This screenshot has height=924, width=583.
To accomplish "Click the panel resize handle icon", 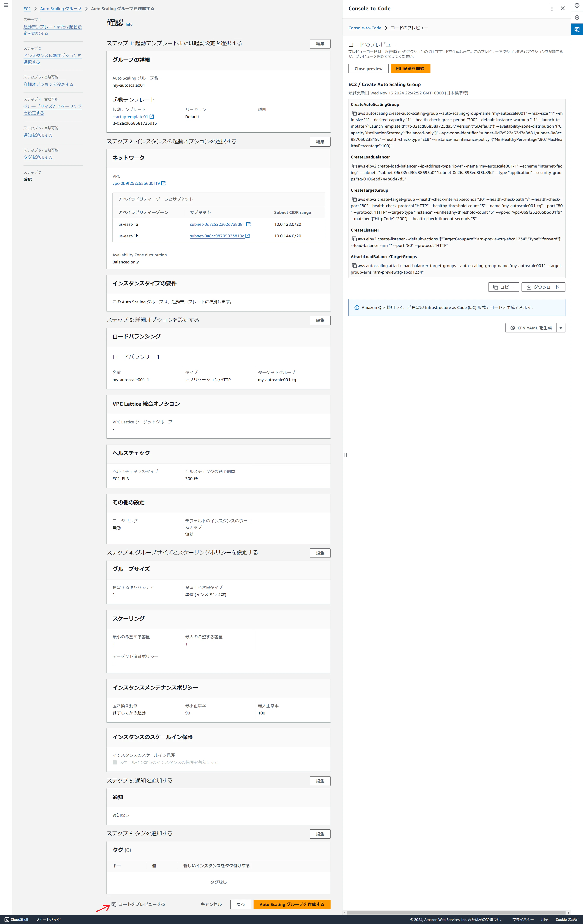I will pos(346,455).
